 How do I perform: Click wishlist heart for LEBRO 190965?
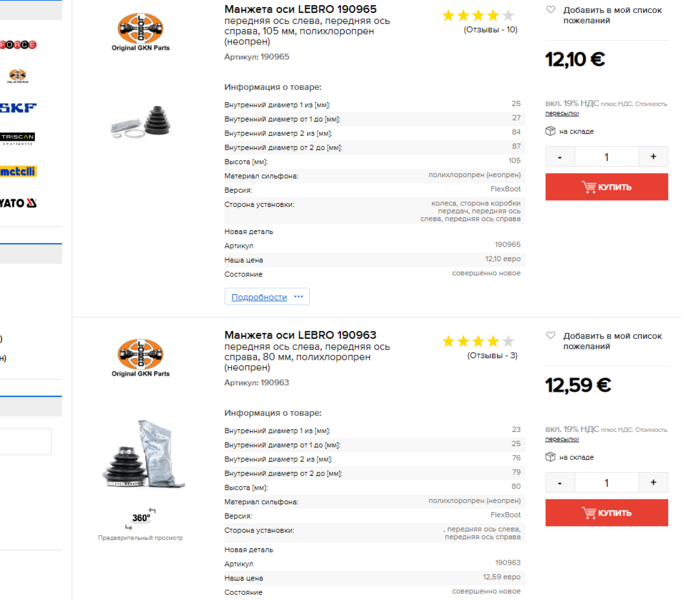click(550, 11)
